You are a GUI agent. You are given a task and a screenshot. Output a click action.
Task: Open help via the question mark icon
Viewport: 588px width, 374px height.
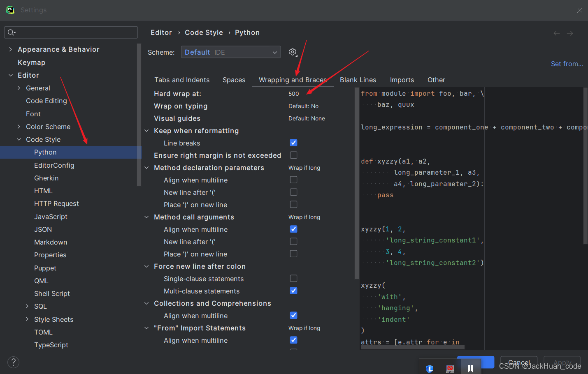13,362
